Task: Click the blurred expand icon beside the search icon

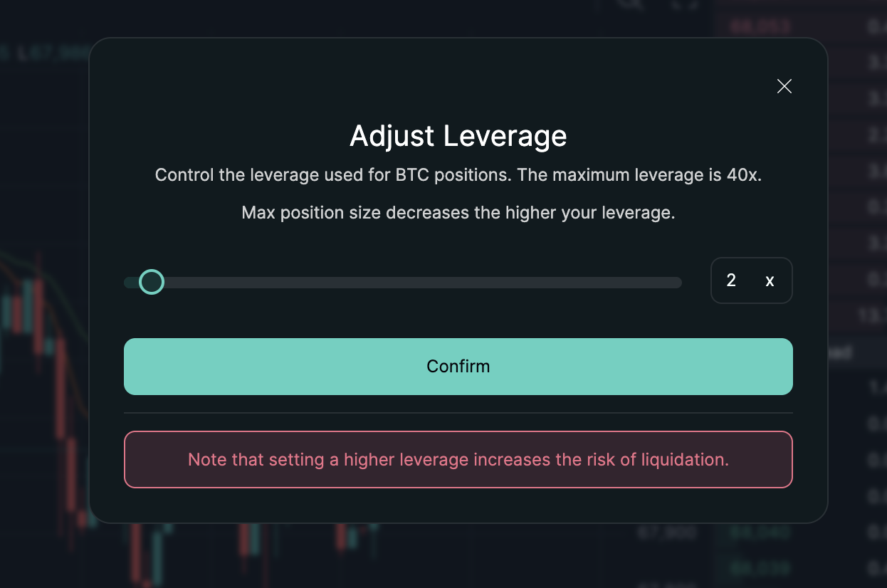Action: (x=684, y=4)
